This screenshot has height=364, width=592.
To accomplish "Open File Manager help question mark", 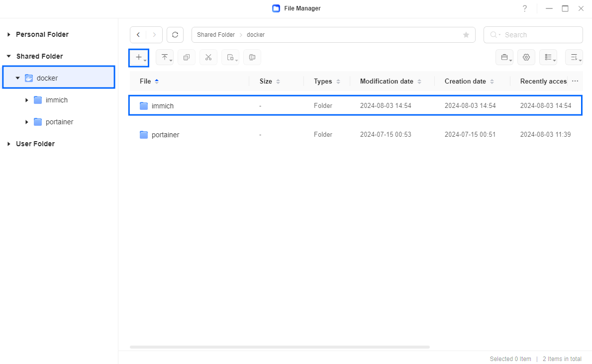I will (524, 8).
